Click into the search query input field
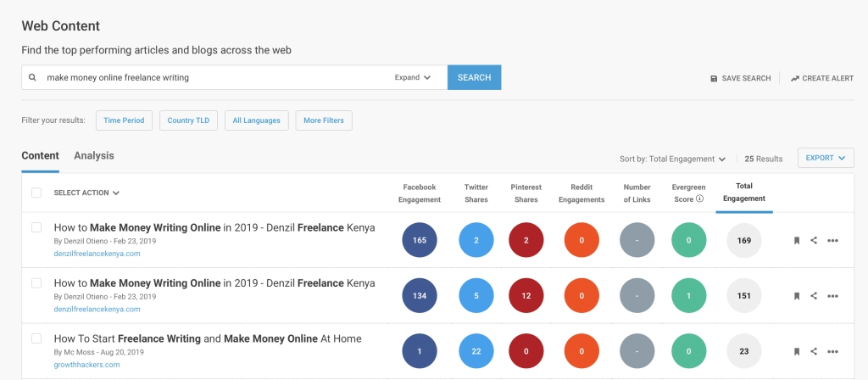 (212, 77)
